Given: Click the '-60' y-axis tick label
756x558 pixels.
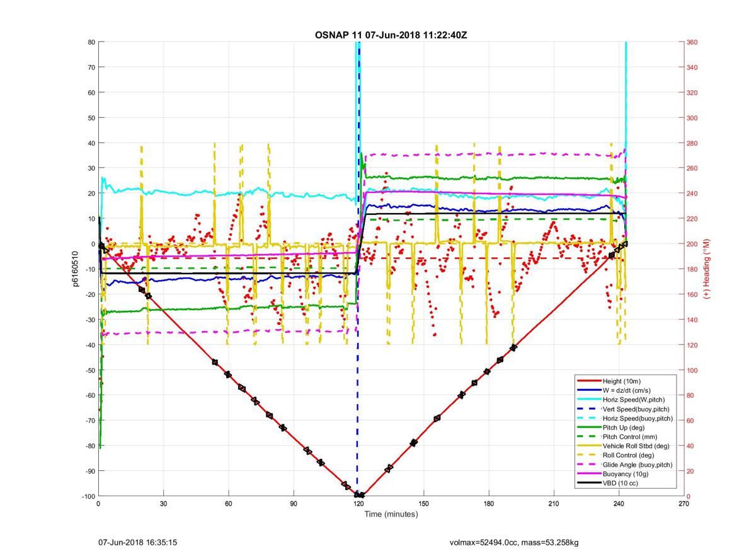Looking at the screenshot, I should pyautogui.click(x=89, y=395).
